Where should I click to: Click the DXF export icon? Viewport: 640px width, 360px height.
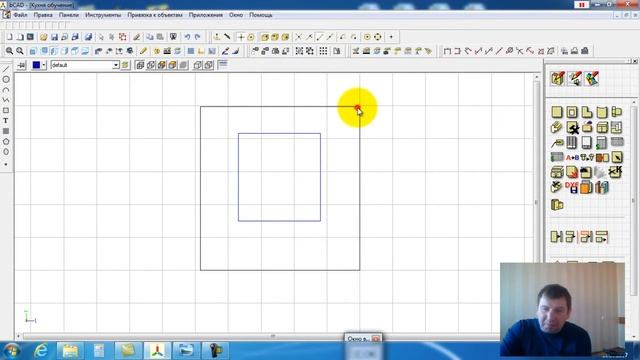[572, 187]
